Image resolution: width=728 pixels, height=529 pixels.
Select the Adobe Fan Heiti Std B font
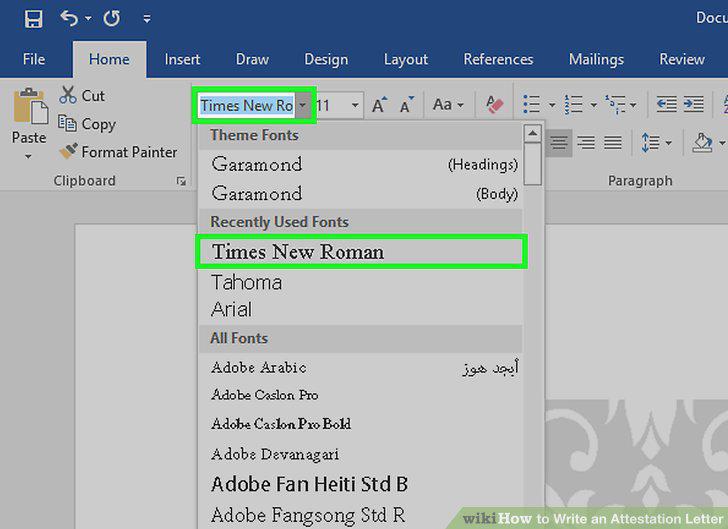[360, 484]
